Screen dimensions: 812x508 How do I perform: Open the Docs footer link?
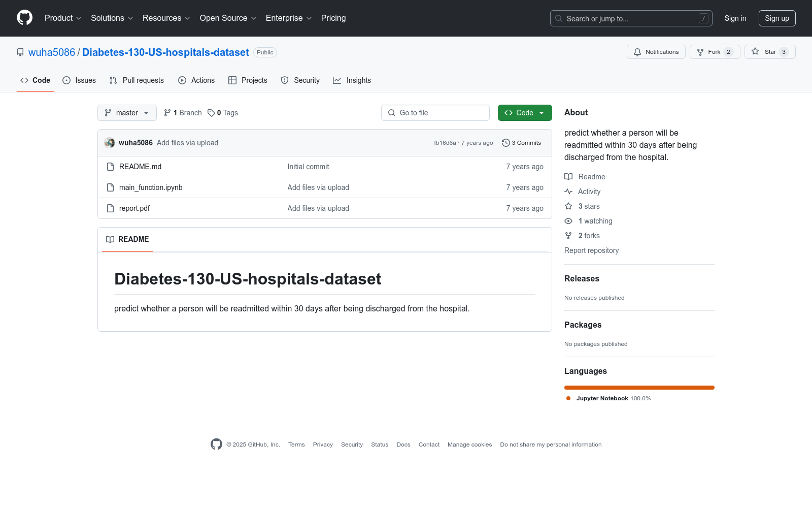point(403,444)
